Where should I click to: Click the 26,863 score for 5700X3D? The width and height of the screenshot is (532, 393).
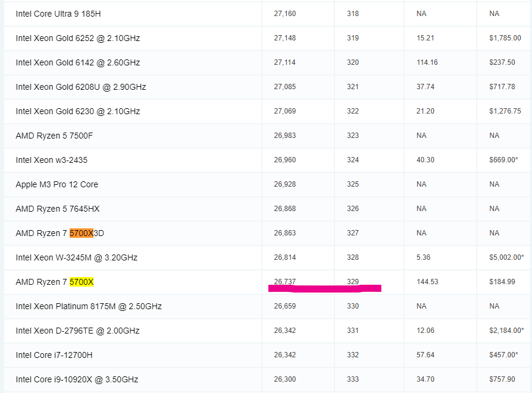pos(284,233)
